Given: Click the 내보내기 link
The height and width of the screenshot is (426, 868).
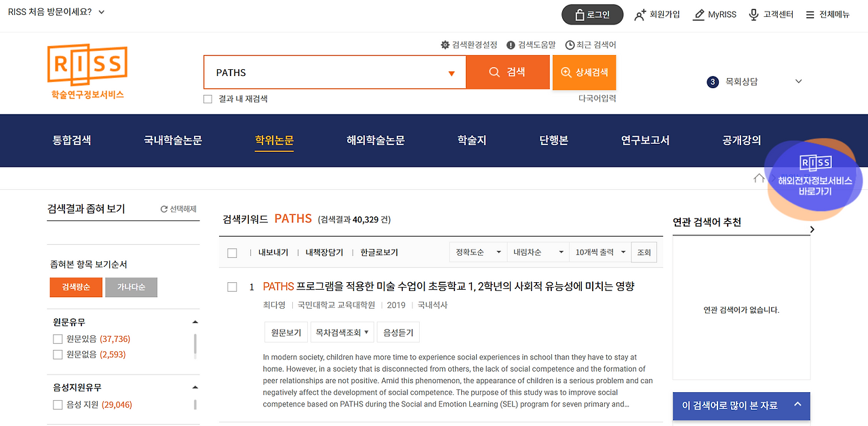Looking at the screenshot, I should tap(273, 252).
